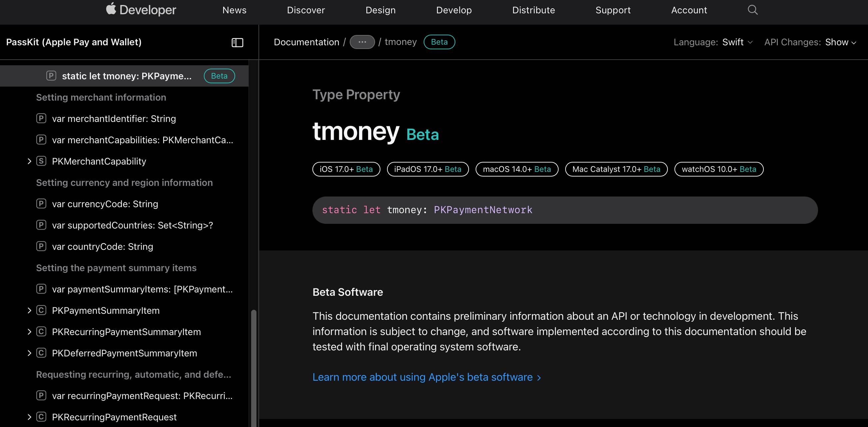Click property icon beside currencyCode
The width and height of the screenshot is (868, 427).
pyautogui.click(x=41, y=204)
